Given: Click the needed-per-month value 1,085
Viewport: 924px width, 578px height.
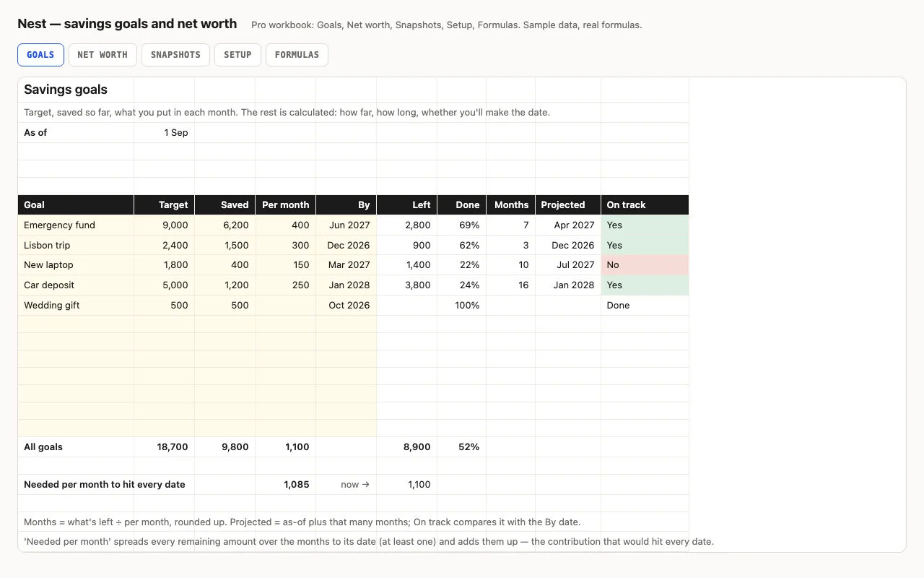Looking at the screenshot, I should tap(286, 485).
